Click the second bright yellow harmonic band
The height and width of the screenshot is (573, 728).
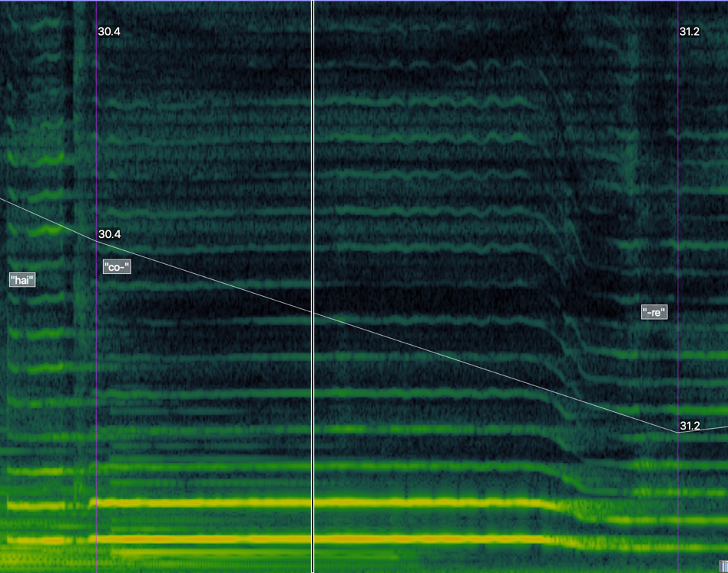click(x=305, y=502)
